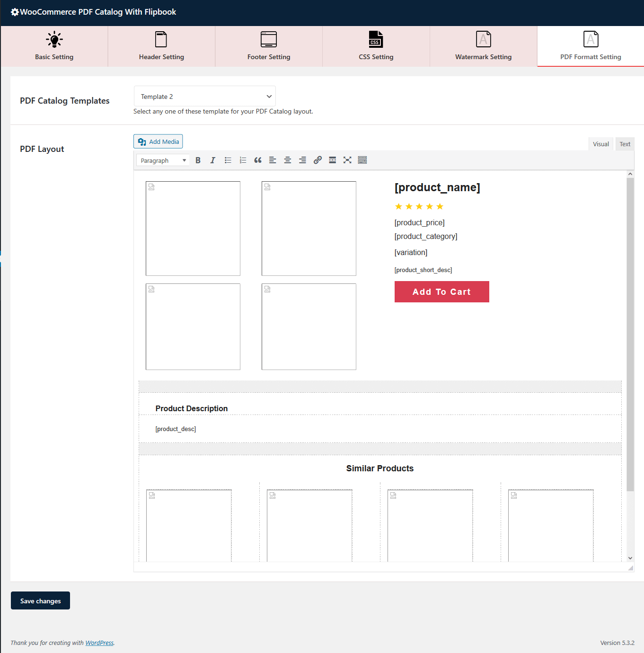644x653 pixels.
Task: Click the [product_desc] placeholder text
Action: (x=176, y=429)
